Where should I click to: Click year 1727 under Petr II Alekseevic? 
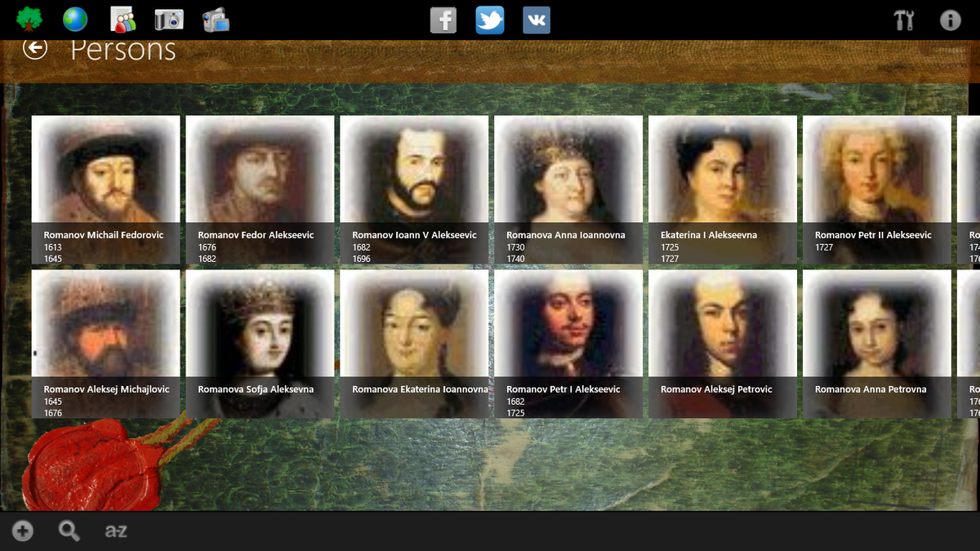[824, 247]
